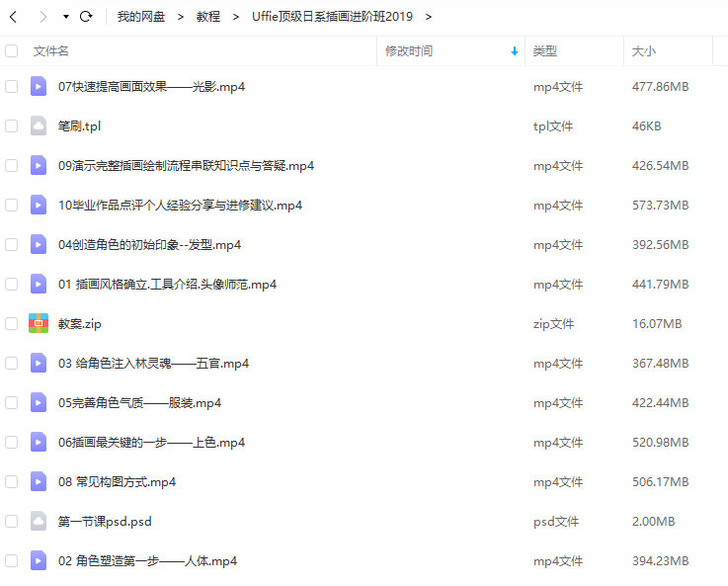Click the refresh icon

[86, 17]
